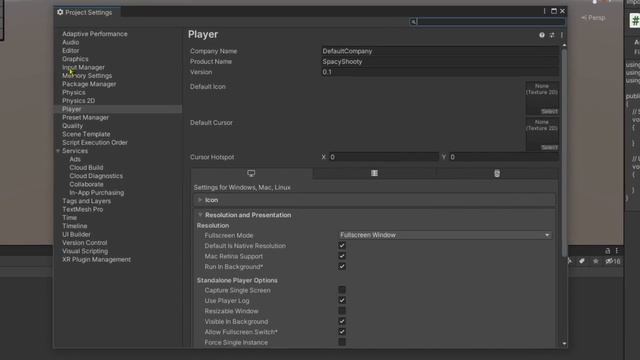This screenshot has width=640, height=360.
Task: Open Quality settings category
Action: (x=72, y=126)
